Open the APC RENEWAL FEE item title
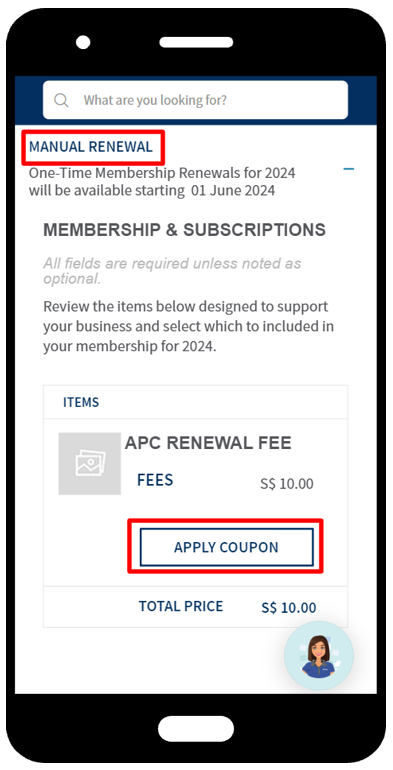 [x=208, y=443]
